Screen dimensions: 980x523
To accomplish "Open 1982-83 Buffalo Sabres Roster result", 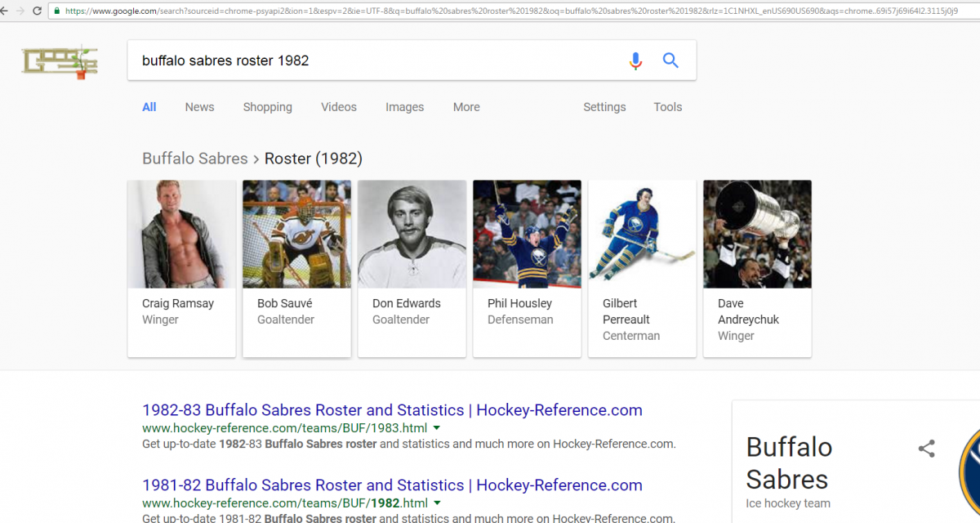I will (392, 410).
